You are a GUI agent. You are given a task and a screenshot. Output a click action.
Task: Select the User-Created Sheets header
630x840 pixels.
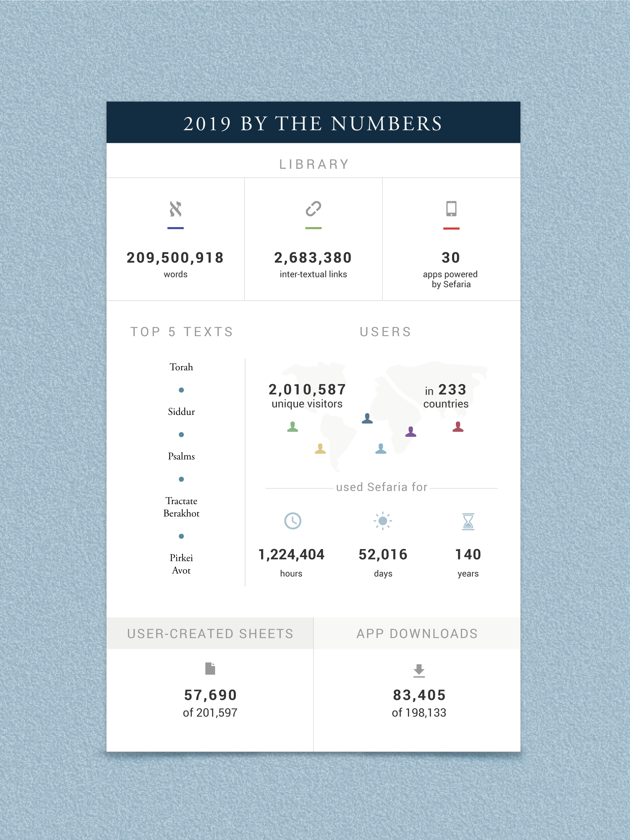(x=210, y=633)
